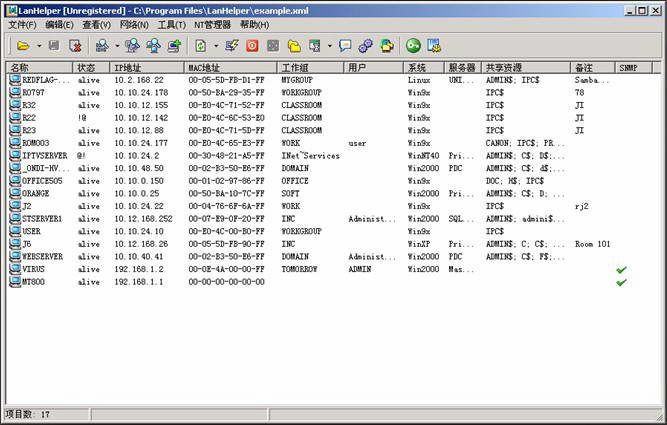Select the IPTVSERVER row name
Image resolution: width=667 pixels, height=425 pixels.
pyautogui.click(x=45, y=156)
